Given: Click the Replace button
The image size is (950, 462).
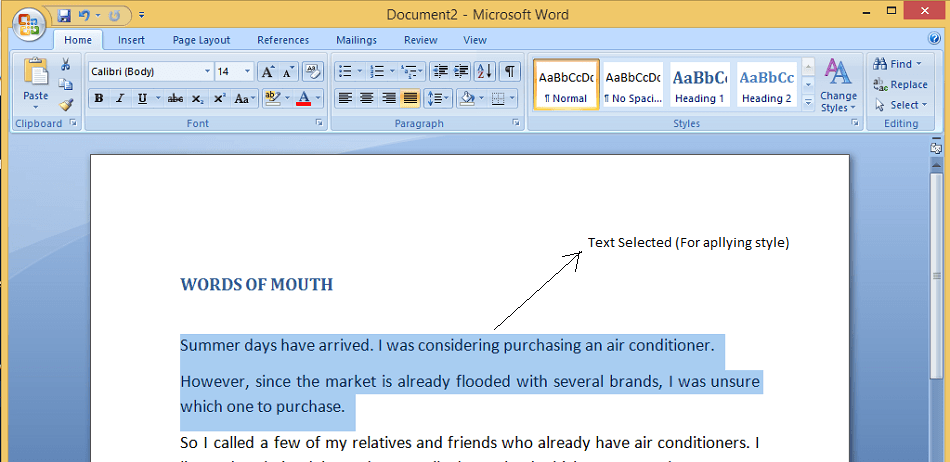Looking at the screenshot, I should click(900, 85).
